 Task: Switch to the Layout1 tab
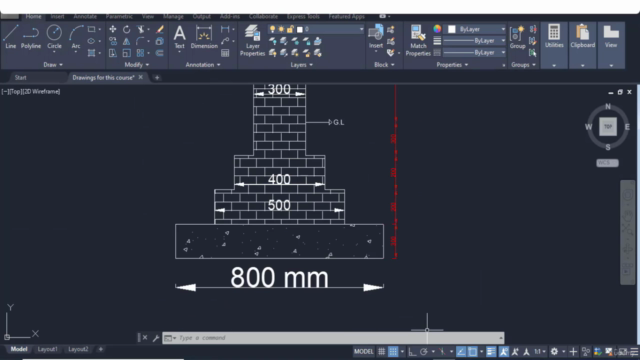(x=47, y=349)
